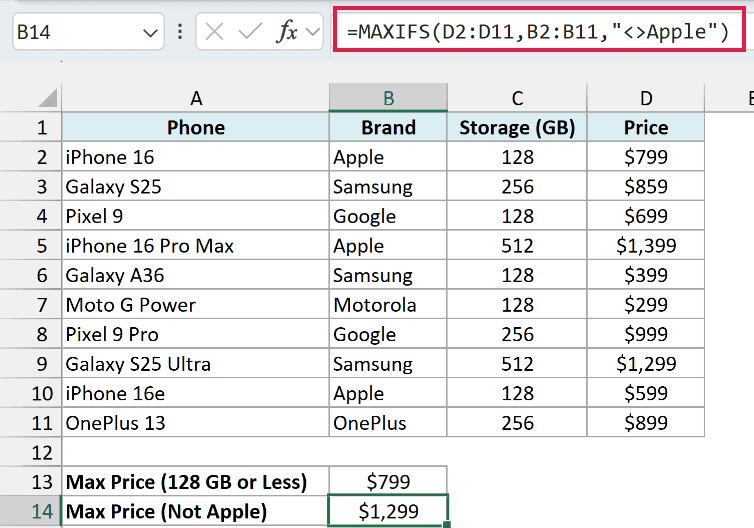
Task: Click the $599 price cell
Action: click(x=646, y=393)
